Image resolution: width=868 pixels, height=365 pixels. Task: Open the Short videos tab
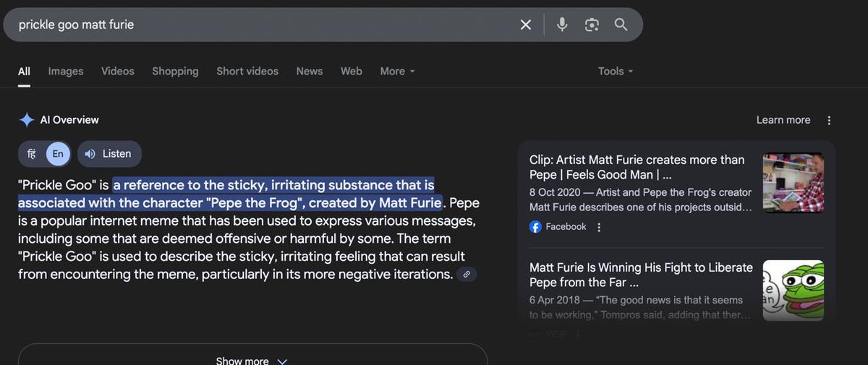[x=247, y=71]
